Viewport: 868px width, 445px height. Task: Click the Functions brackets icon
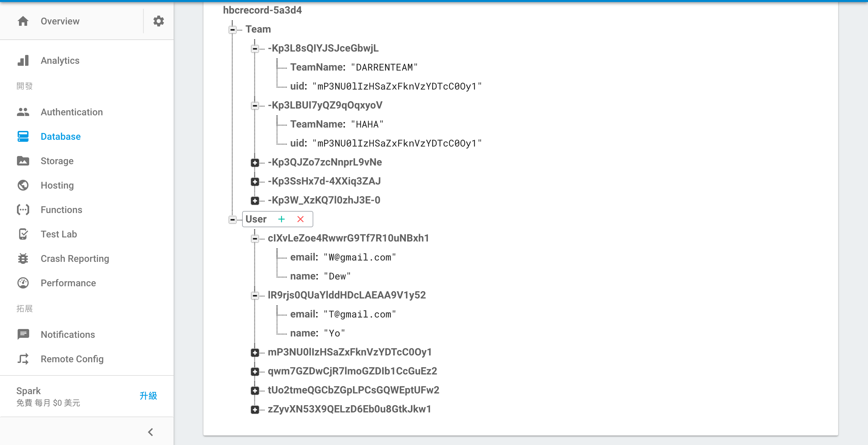tap(23, 210)
